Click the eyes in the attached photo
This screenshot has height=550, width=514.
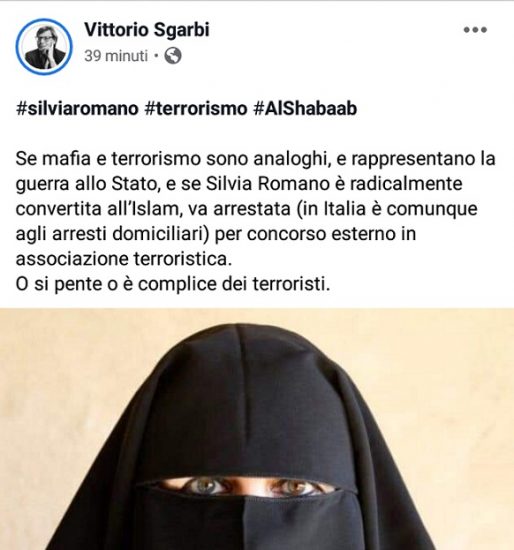tap(248, 486)
